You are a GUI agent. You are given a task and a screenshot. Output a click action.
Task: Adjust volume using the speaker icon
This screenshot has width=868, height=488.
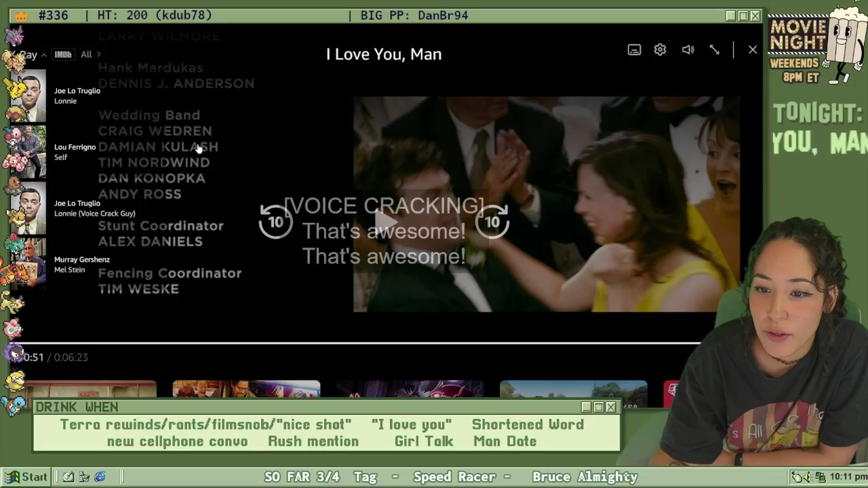(688, 50)
